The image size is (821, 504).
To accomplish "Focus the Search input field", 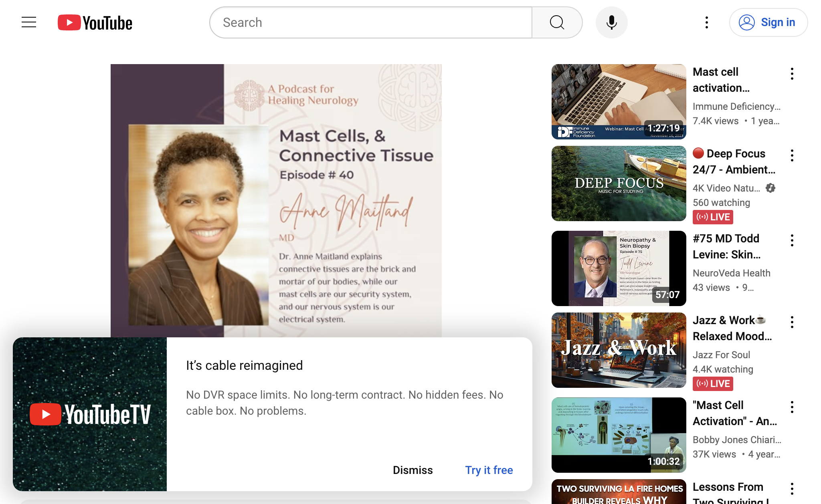I will (371, 22).
